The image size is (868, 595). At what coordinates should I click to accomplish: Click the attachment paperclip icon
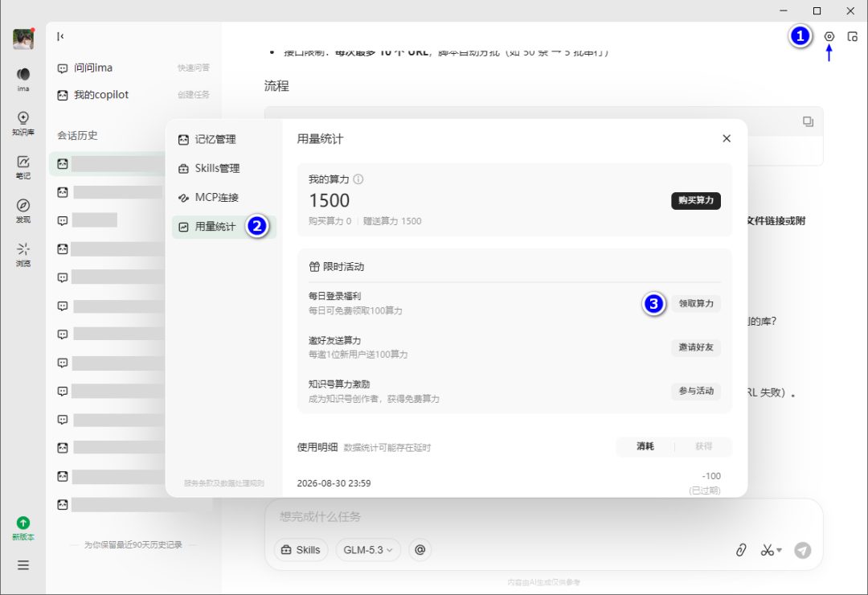(x=741, y=550)
